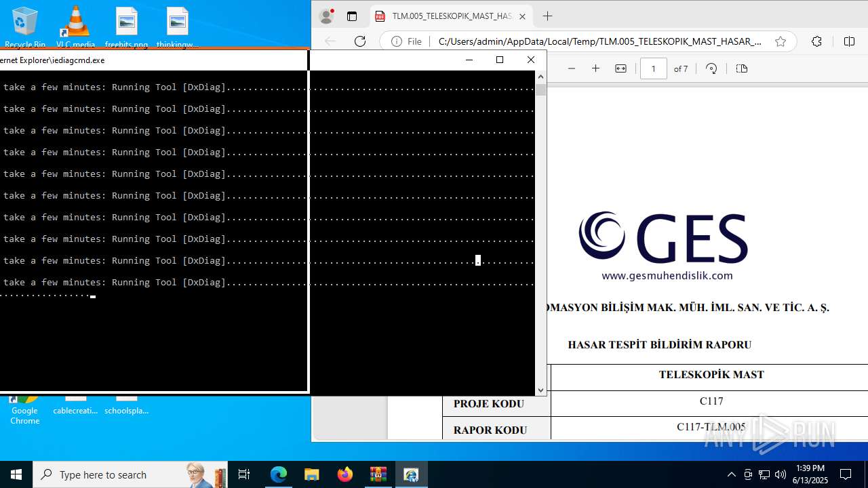Close the TLM.005 PDF tab
The width and height of the screenshot is (868, 488).
point(522,16)
